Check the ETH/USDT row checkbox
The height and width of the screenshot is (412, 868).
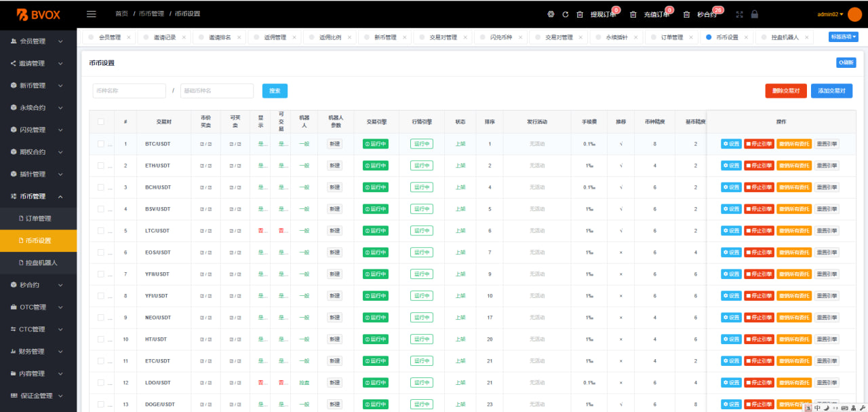tap(101, 166)
